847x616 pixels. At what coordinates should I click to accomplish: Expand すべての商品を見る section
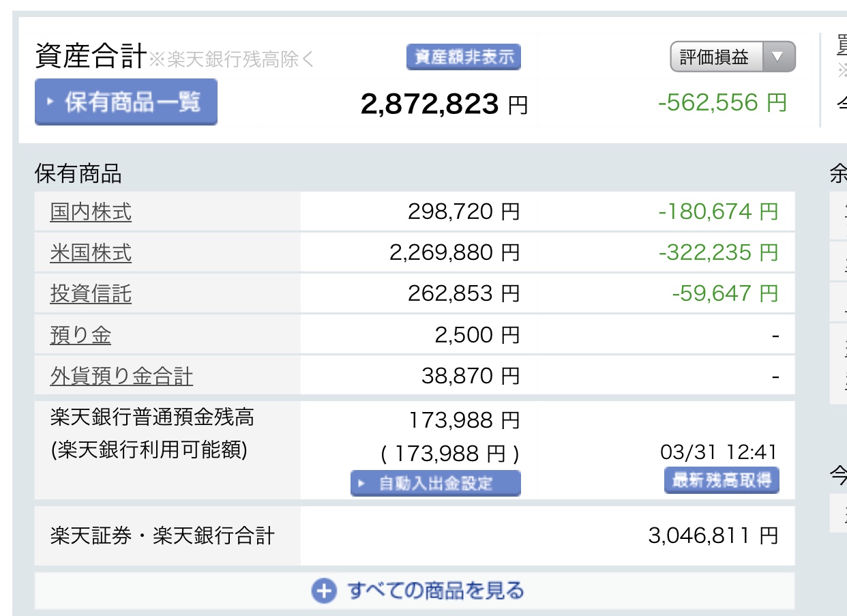coord(435,591)
